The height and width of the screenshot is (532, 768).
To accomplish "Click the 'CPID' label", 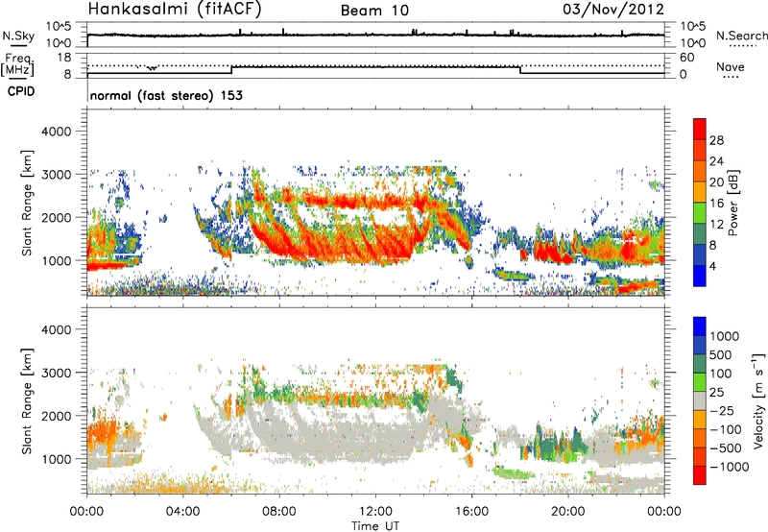I will pos(21,91).
